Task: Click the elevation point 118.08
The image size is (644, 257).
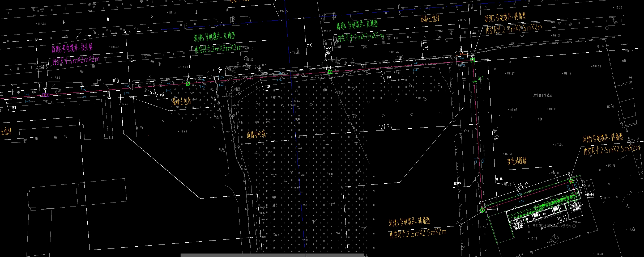Action: pyautogui.click(x=512, y=109)
